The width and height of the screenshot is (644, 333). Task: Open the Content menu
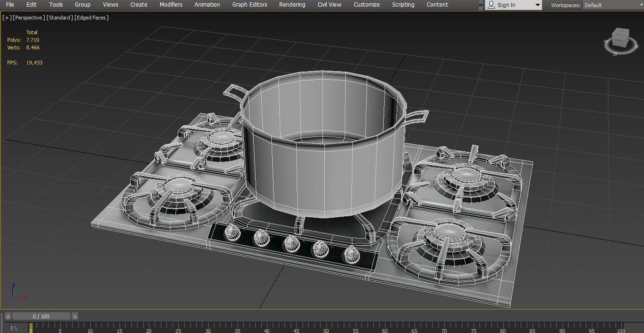pyautogui.click(x=437, y=4)
